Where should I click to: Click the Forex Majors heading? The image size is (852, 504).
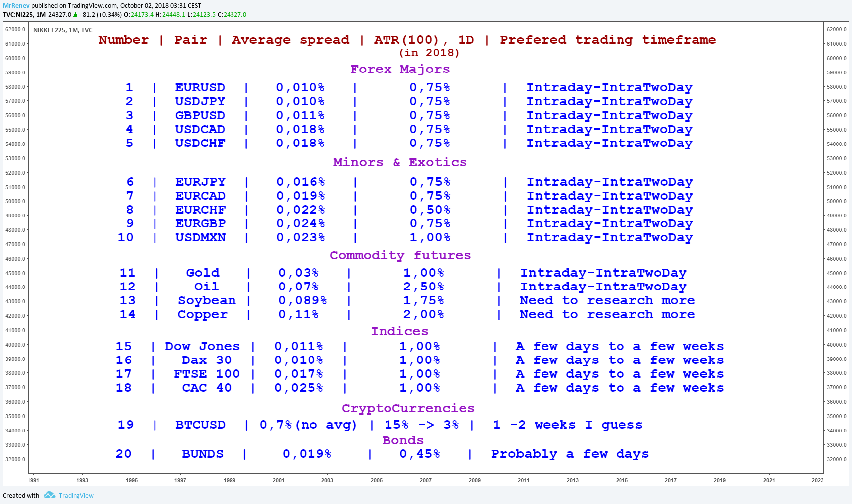400,69
